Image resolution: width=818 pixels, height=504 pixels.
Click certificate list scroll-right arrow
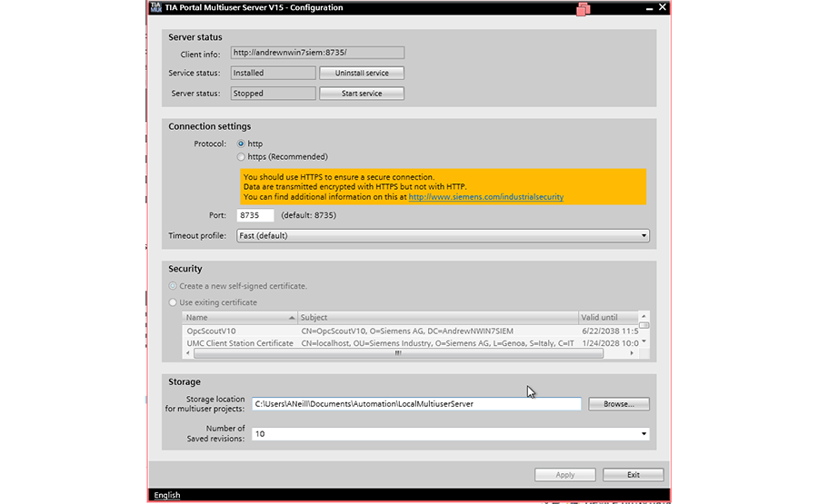tap(632, 353)
